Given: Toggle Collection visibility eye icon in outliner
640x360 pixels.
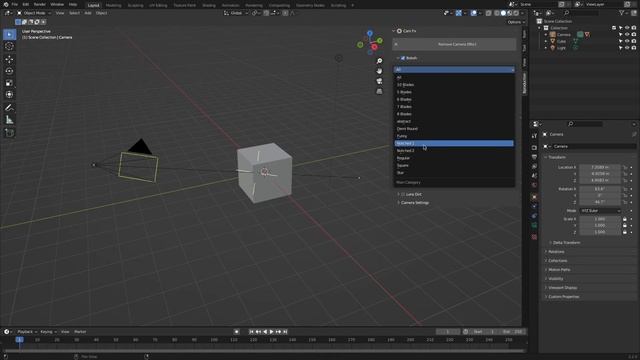Looking at the screenshot, I should tap(627, 28).
